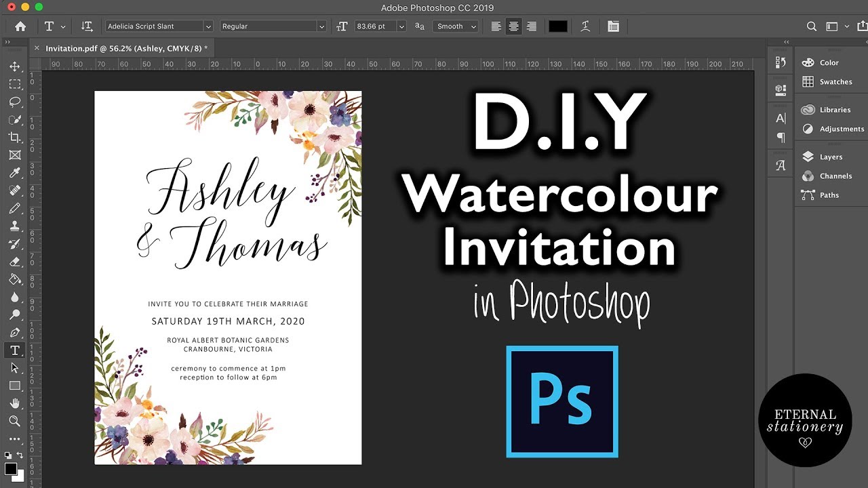Open the Edit Toolbar ellipsis menu
Image resolution: width=868 pixels, height=488 pixels.
(14, 439)
